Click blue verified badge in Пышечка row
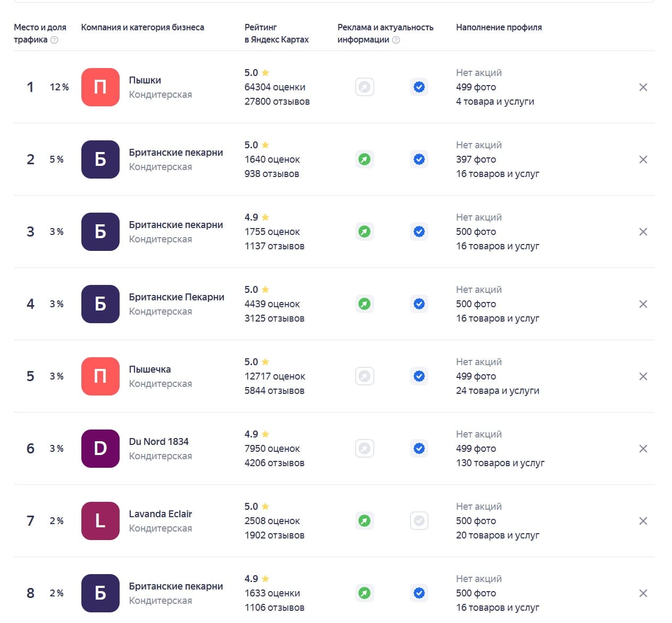This screenshot has width=672, height=623. pyautogui.click(x=419, y=376)
